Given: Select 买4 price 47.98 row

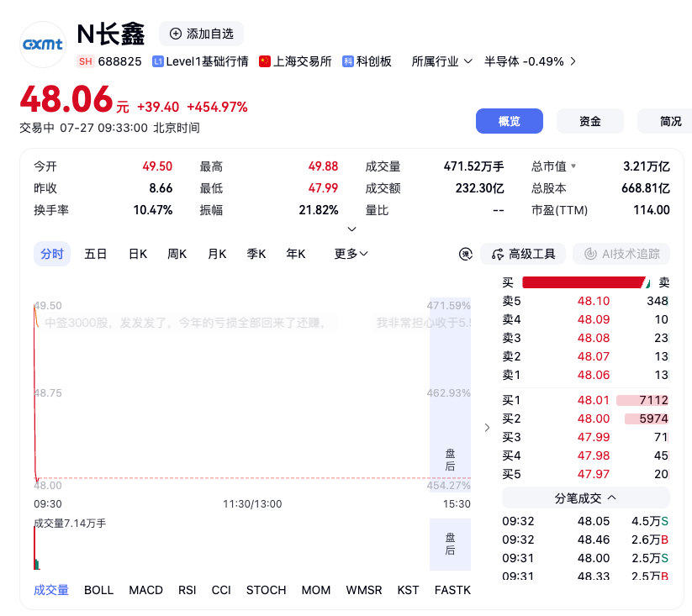Looking at the screenshot, I should 586,455.
